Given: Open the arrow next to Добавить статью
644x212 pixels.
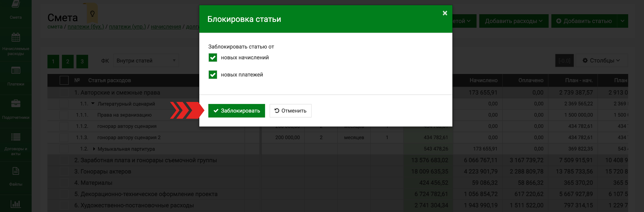Looking at the screenshot, I should tap(623, 21).
